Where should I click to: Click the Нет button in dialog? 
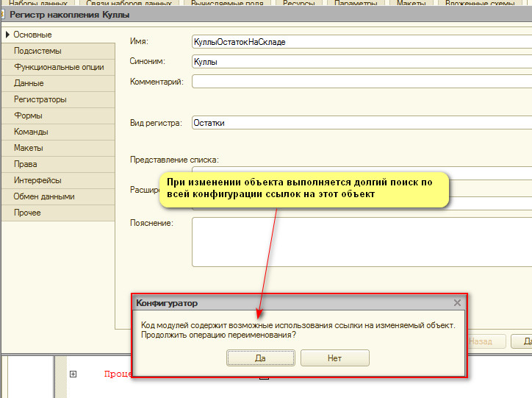[x=335, y=358]
